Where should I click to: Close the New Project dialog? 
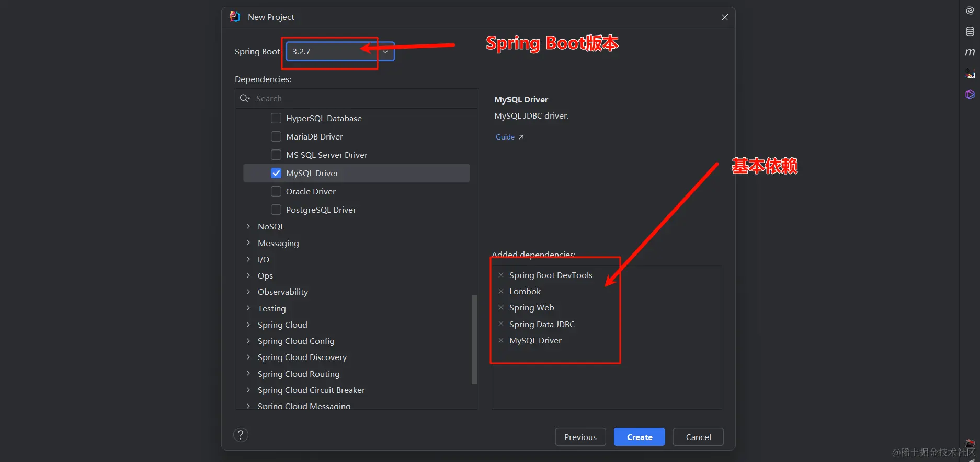725,17
